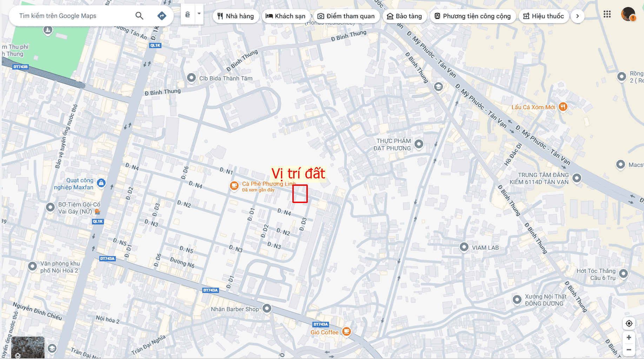Open the Google apps grid
Screen dimensions: 644x359
point(607,14)
